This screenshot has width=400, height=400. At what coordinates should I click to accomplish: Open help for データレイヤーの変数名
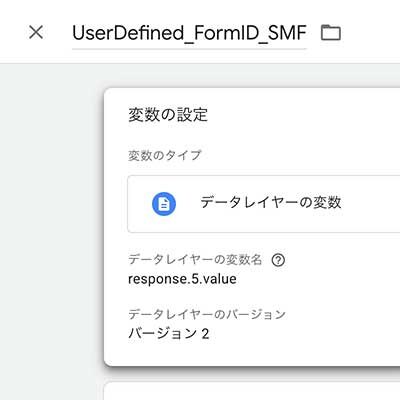pyautogui.click(x=278, y=260)
